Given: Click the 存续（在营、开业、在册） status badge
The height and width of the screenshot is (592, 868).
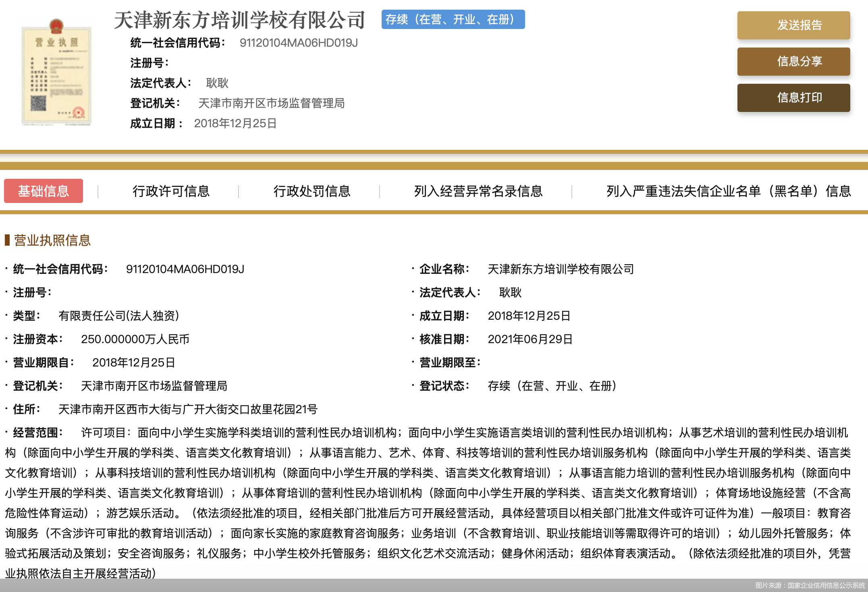Looking at the screenshot, I should tap(453, 19).
